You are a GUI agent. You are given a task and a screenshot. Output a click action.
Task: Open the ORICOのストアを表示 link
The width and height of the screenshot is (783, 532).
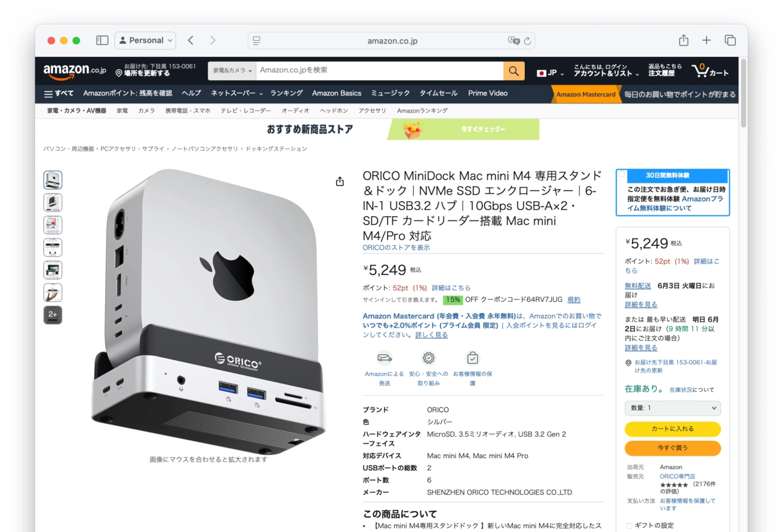coord(396,248)
